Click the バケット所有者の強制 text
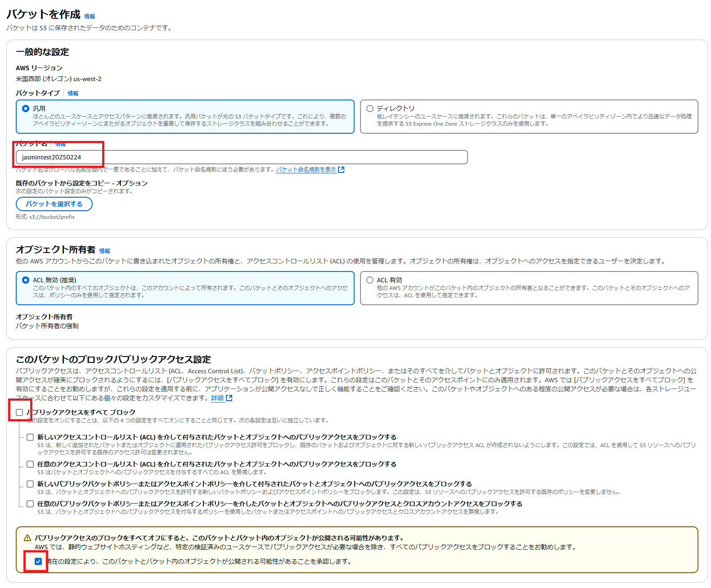711x588 pixels. (47, 326)
